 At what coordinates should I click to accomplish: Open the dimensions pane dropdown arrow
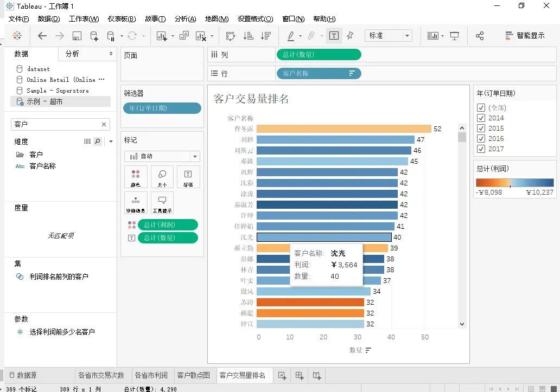coord(111,142)
